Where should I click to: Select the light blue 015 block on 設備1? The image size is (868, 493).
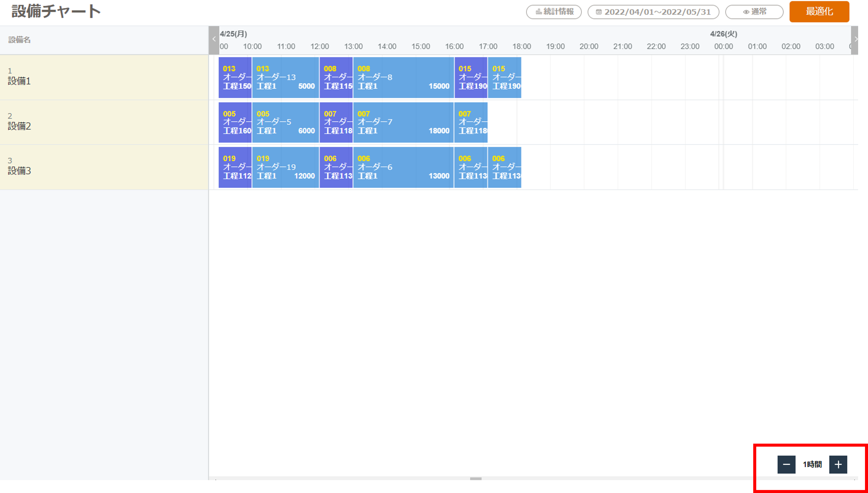505,77
